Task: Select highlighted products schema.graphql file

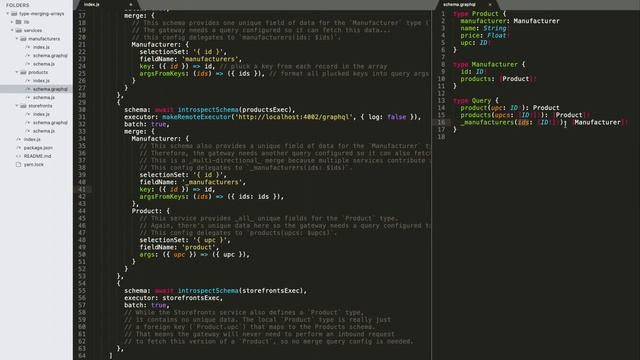Action: pos(50,89)
